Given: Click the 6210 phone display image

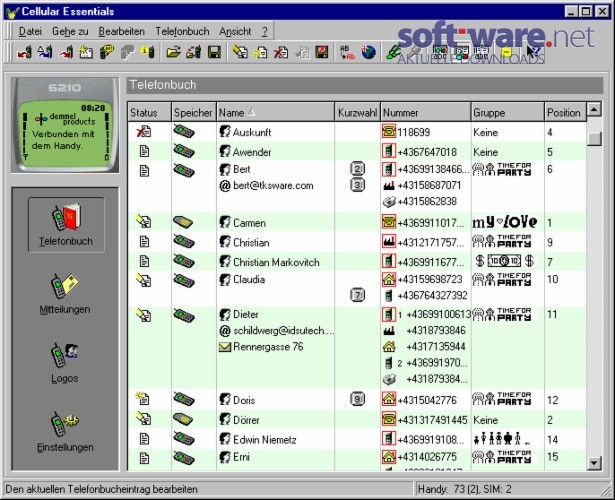Looking at the screenshot, I should click(65, 125).
